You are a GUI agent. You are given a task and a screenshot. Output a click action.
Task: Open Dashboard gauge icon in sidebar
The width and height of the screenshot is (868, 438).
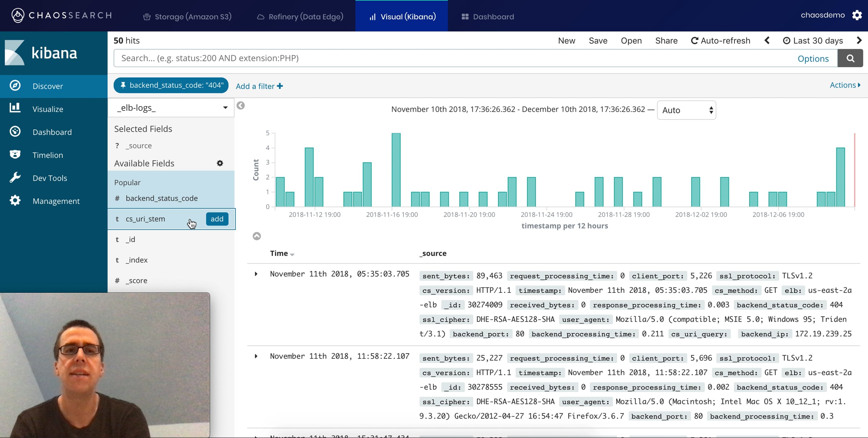click(x=15, y=131)
